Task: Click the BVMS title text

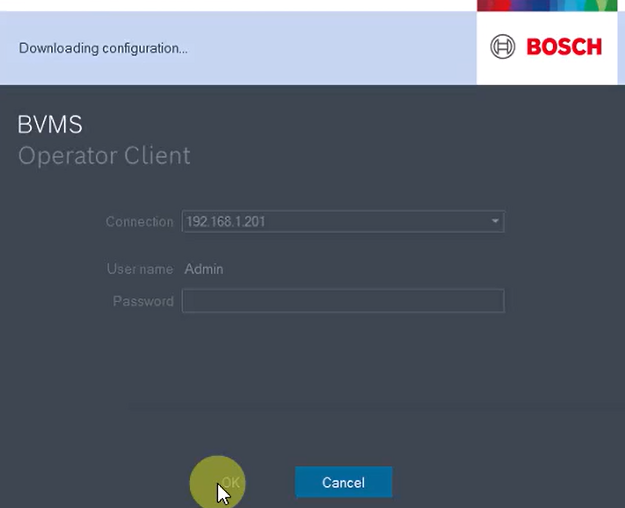Action: point(50,125)
